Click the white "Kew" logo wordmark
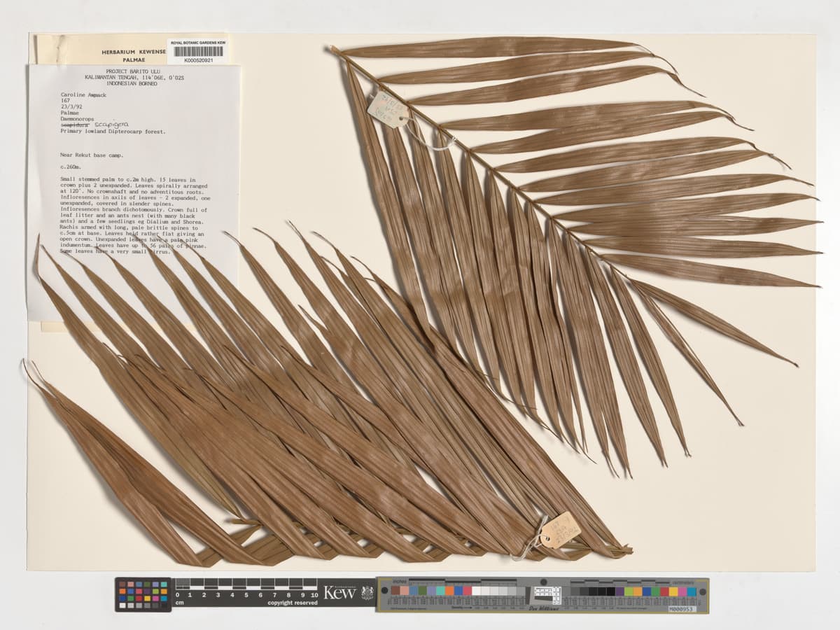Screen dimensions: 840x630 click(340, 593)
